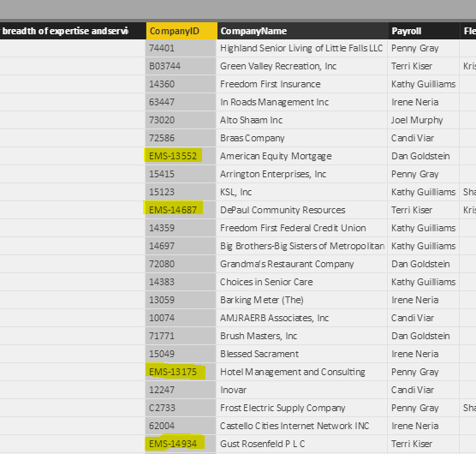Click CompanyID cell 15415
Screen dimensions: 476x454
pyautogui.click(x=181, y=174)
